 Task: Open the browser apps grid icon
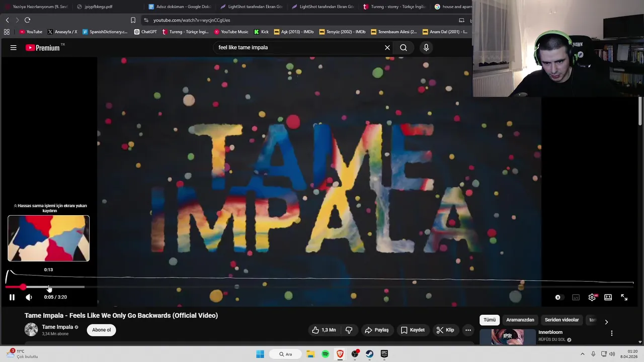tap(7, 32)
